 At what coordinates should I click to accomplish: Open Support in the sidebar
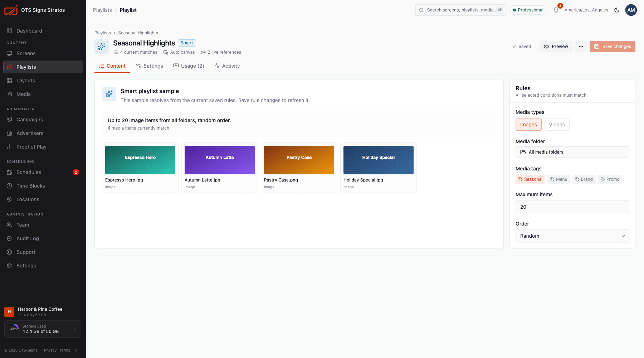coord(43,252)
